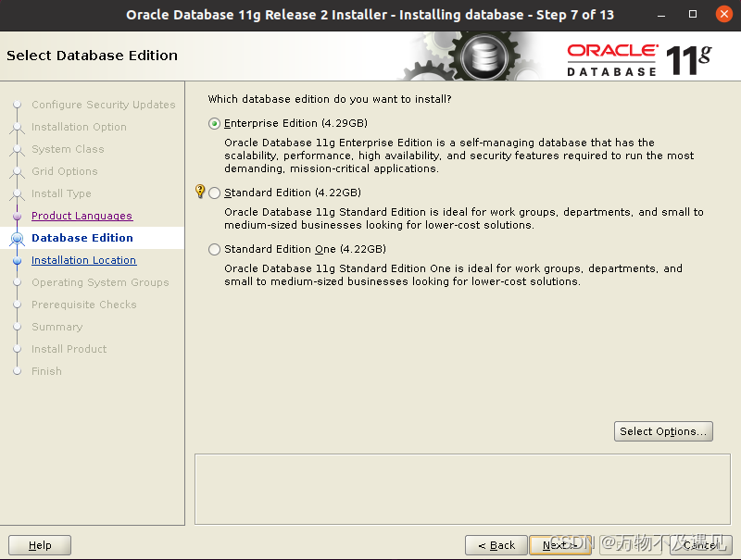The image size is (741, 560).
Task: Click Configure Security Updates step label
Action: pyautogui.click(x=104, y=105)
